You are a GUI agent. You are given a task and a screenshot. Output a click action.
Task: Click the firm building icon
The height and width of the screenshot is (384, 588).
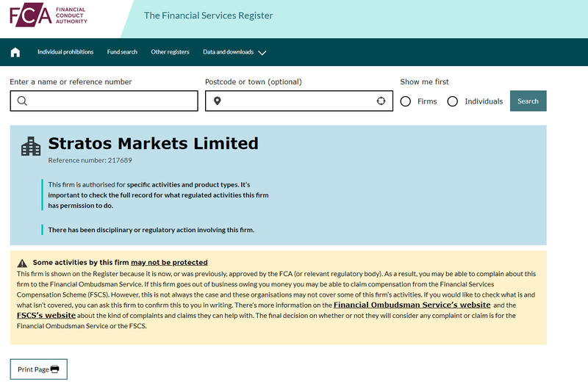point(31,147)
